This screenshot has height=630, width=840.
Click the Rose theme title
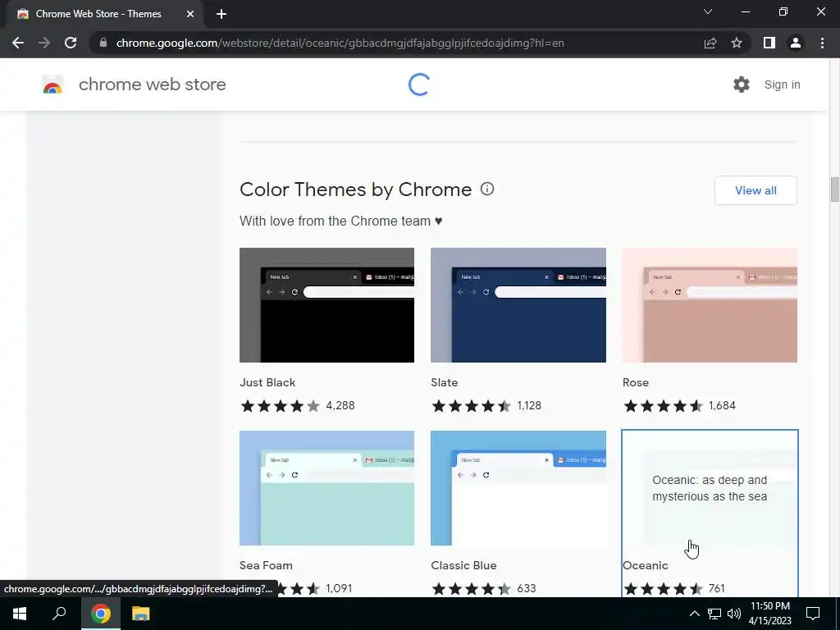pos(636,382)
